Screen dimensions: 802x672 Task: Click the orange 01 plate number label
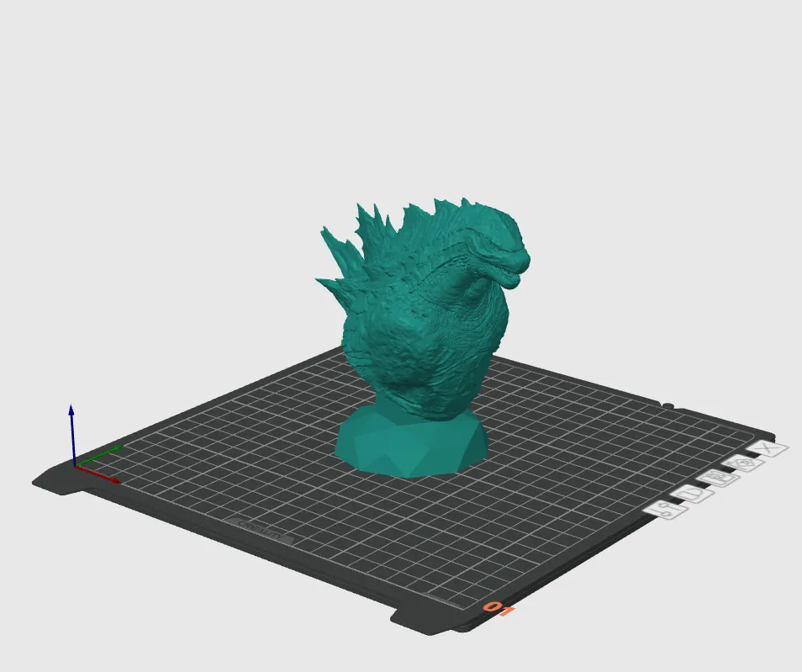[x=499, y=609]
